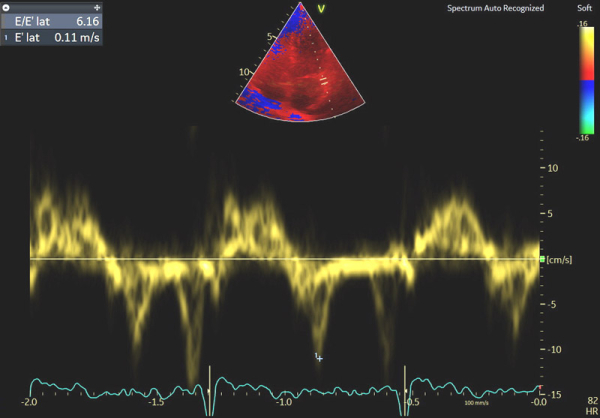
Task: Click the -1.0 time axis label
Action: (283, 402)
